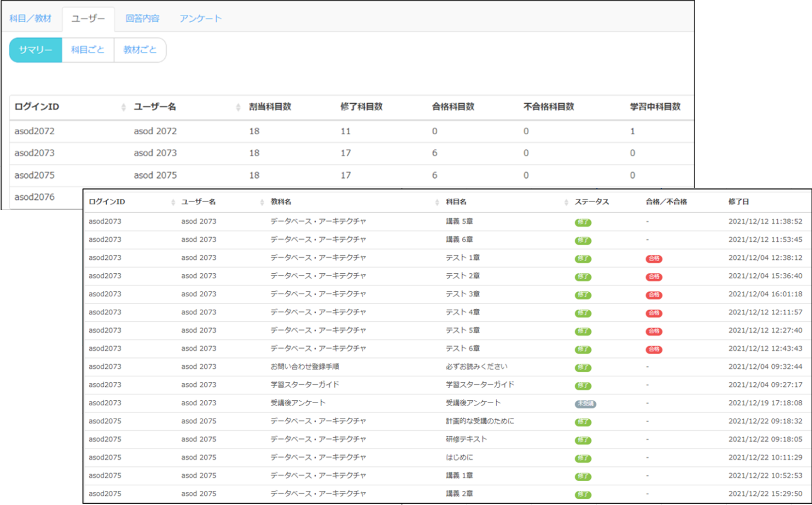Viewport: 812px width, 505px height.
Task: Click green 修了 badge in 講義 5章 row
Action: pos(583,222)
